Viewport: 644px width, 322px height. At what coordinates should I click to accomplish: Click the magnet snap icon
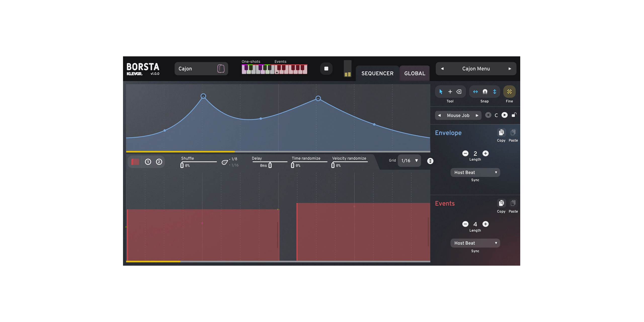[485, 92]
